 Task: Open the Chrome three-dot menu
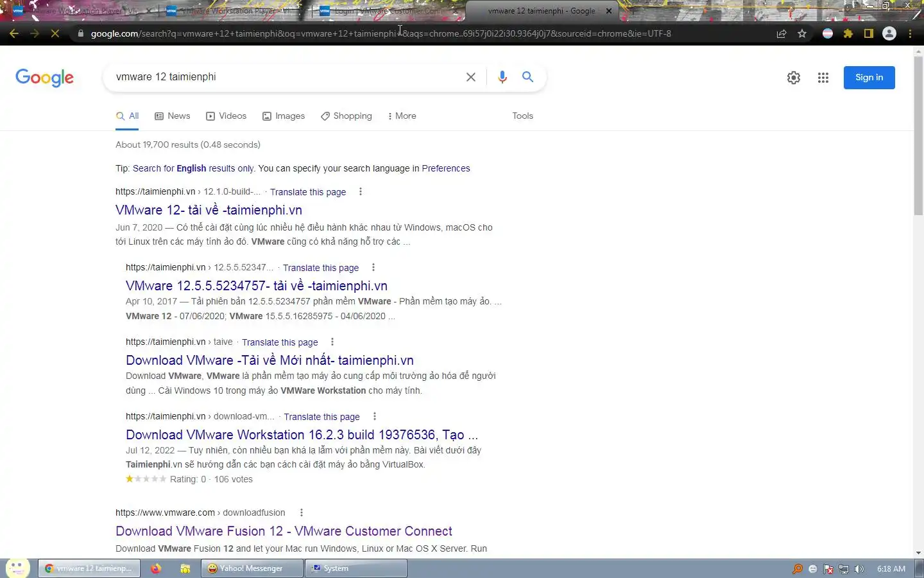point(910,33)
